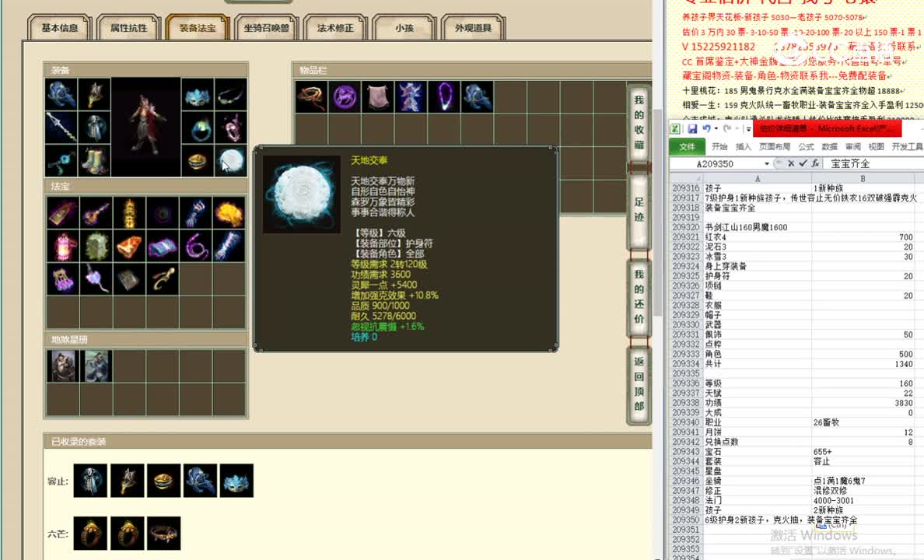The image size is (924, 560).
Task: Open the Excel 插入 ribbon tab
Action: point(743,147)
